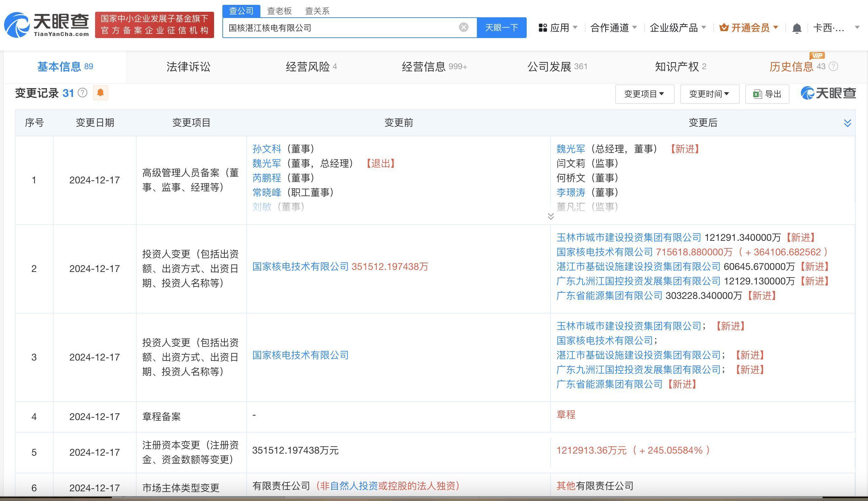Click the orange change-monitoring bell icon
This screenshot has height=501, width=868.
click(x=100, y=93)
